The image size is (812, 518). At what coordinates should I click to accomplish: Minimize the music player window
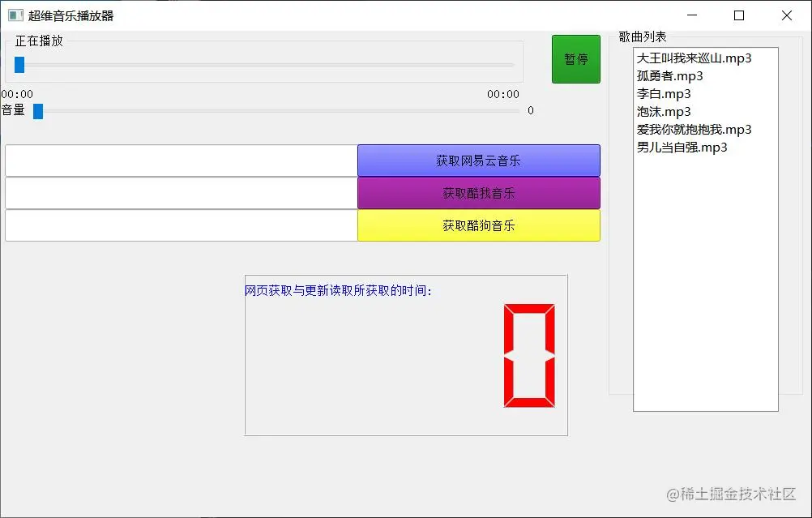[692, 15]
